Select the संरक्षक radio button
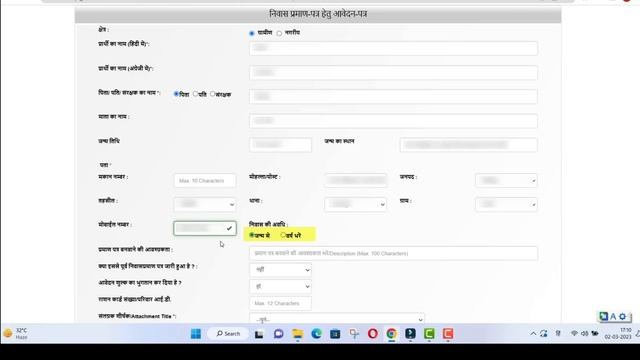640x360 pixels. 213,94
